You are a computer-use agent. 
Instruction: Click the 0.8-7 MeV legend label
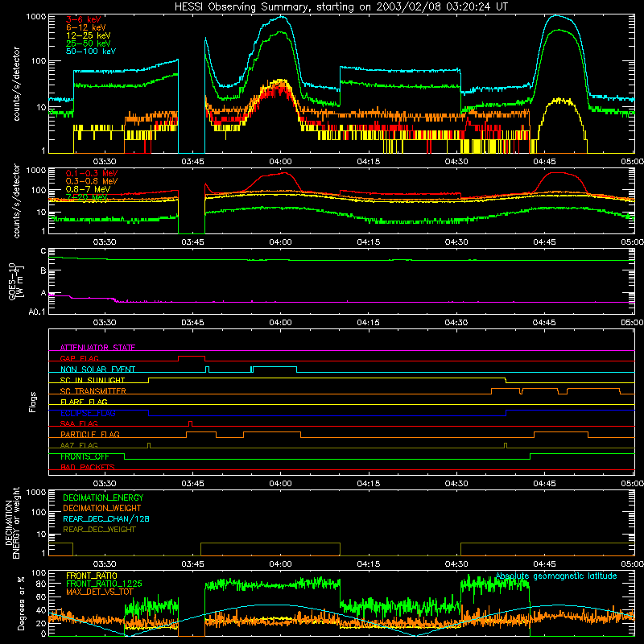[88, 189]
